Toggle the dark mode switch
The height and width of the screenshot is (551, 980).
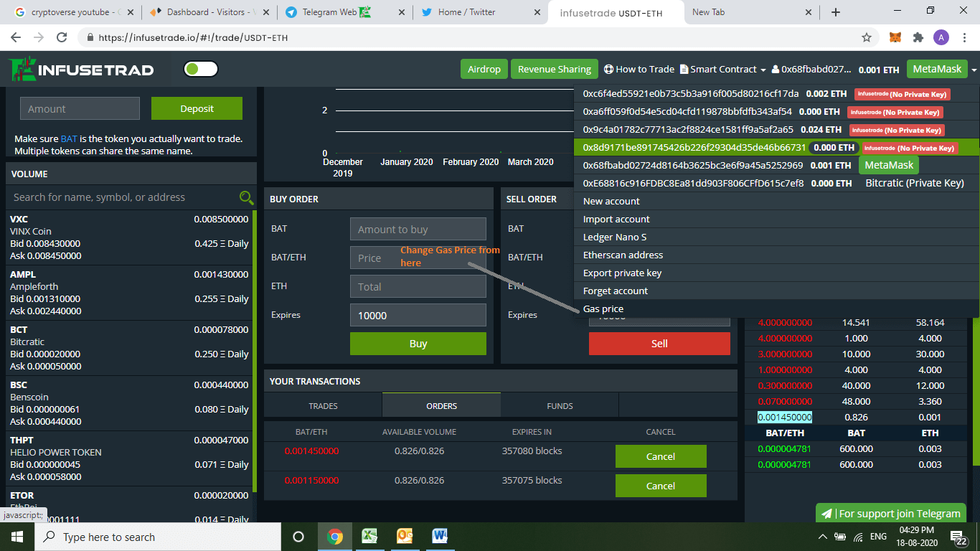point(201,69)
